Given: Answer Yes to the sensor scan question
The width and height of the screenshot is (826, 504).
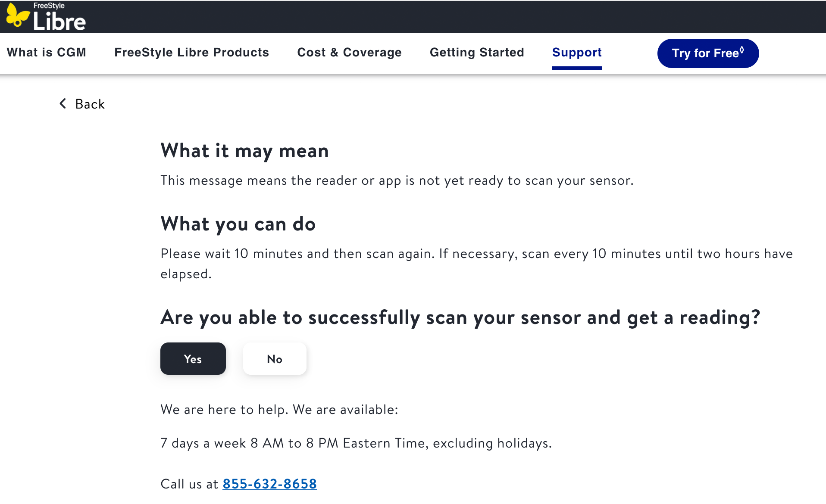Looking at the screenshot, I should point(193,359).
